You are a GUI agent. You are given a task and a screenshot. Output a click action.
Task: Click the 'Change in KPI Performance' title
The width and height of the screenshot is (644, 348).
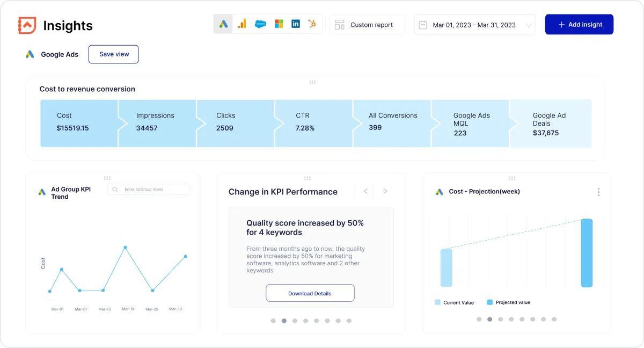(283, 192)
